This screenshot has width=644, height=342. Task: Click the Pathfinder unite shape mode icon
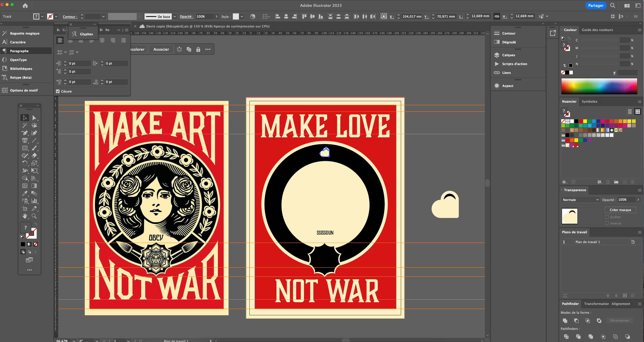[565, 321]
